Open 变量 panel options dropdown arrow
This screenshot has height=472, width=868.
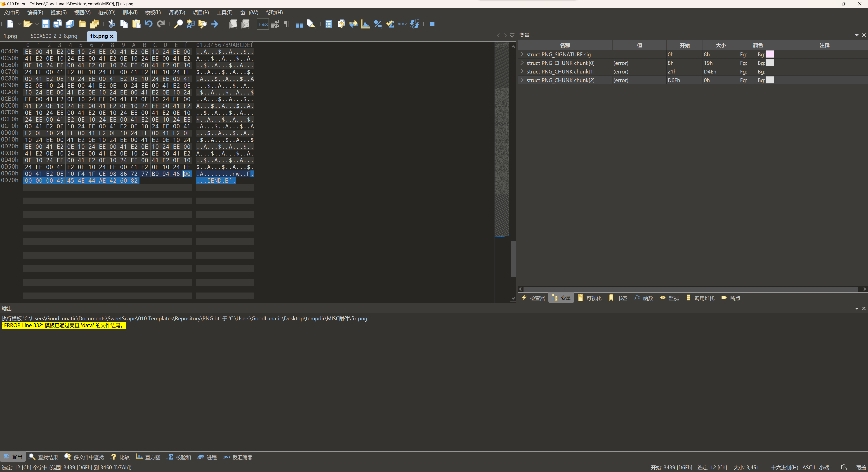[856, 35]
